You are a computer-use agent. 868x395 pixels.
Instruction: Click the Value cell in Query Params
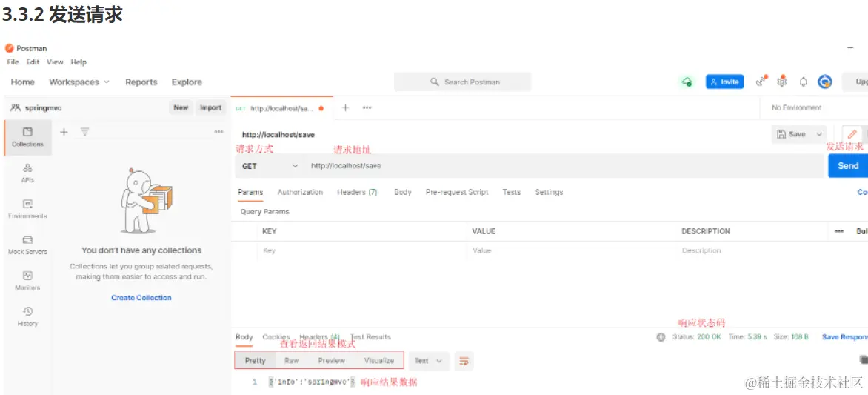[572, 250]
